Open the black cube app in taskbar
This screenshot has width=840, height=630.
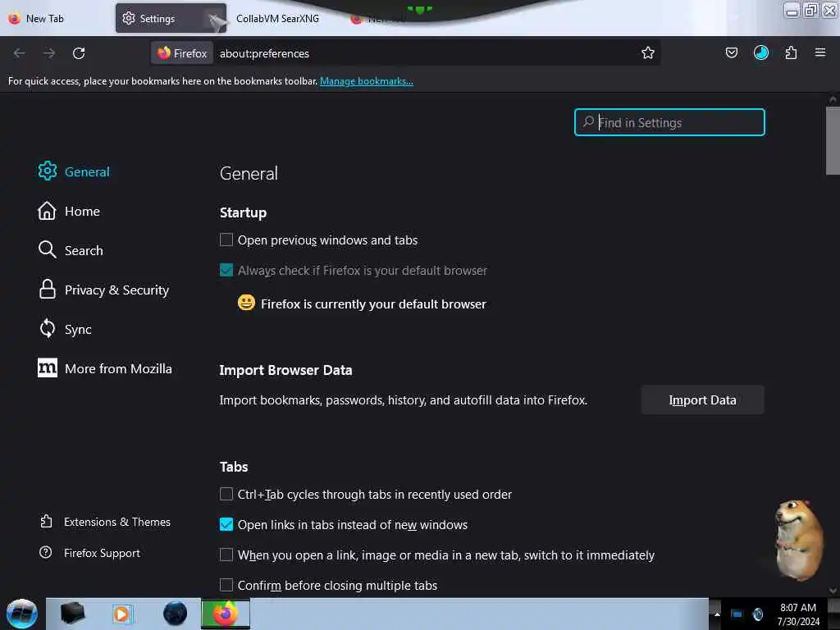(72, 614)
